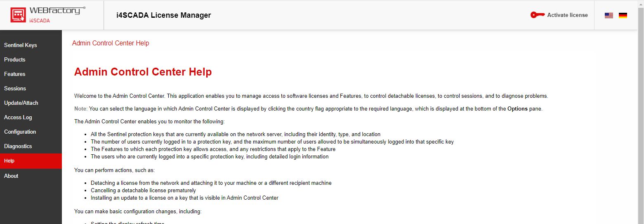Screen dimensions: 644x224
Task: Click 'The users who are currently logged into' bullet
Action: pos(210,156)
